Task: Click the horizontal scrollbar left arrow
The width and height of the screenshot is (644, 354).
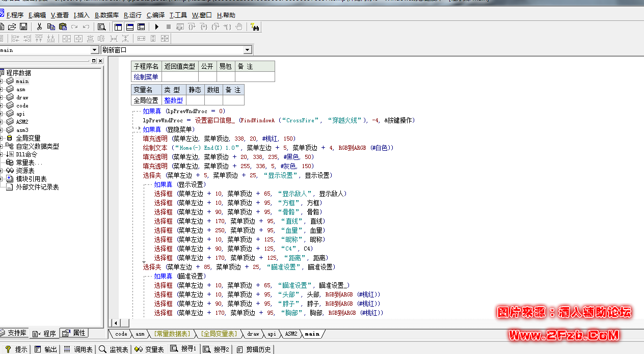Action: (116, 323)
